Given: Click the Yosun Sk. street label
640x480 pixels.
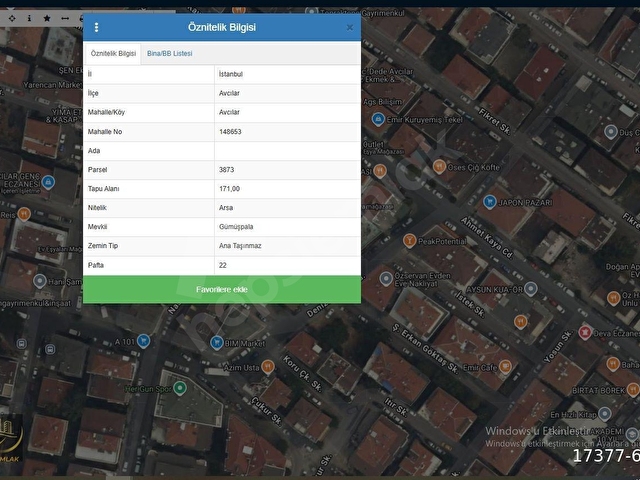Looking at the screenshot, I should 558,347.
